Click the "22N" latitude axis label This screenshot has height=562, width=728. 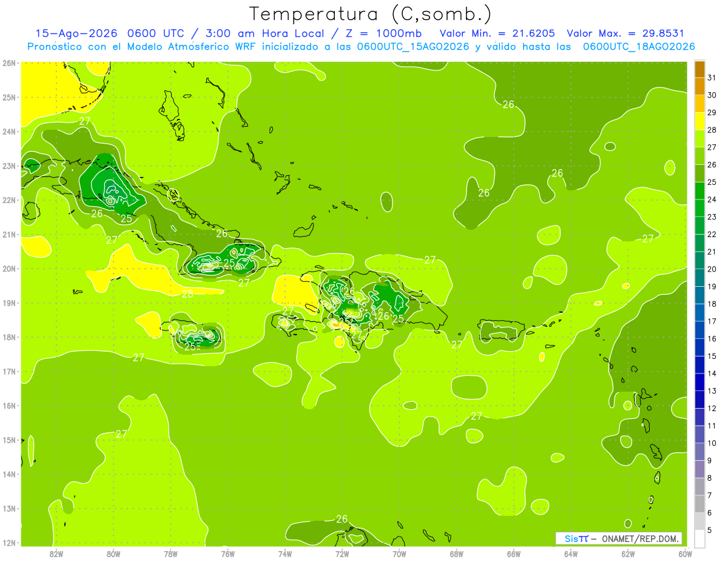pos(8,200)
